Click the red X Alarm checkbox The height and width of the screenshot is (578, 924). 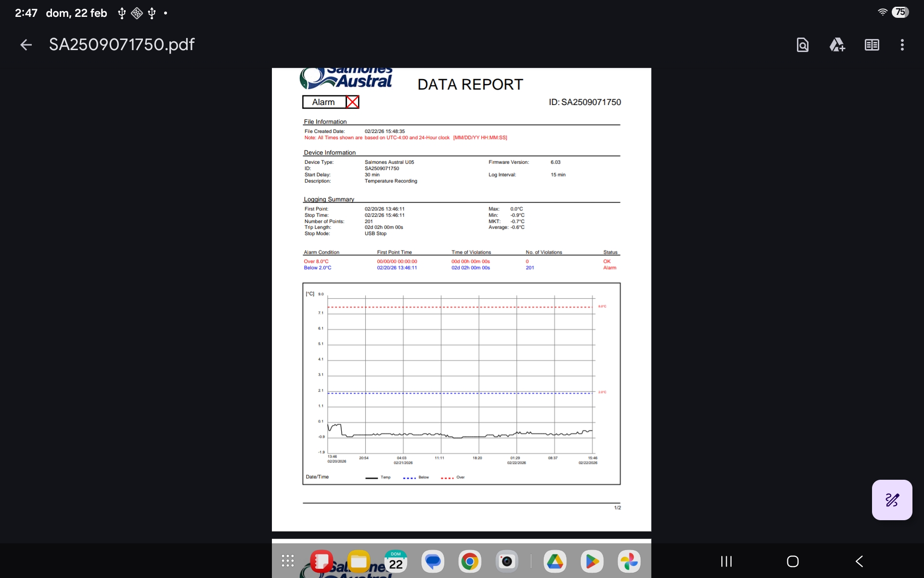352,102
